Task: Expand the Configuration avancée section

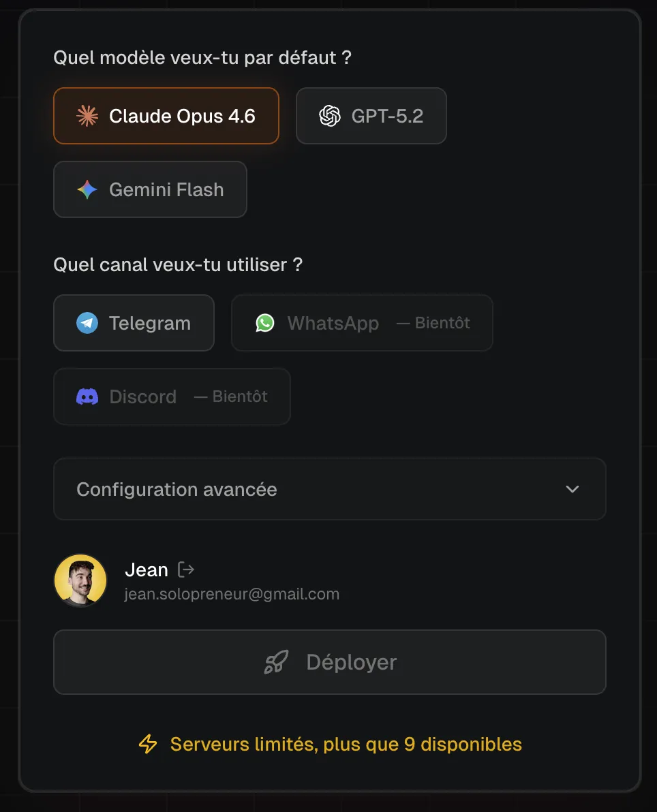Action: [x=330, y=489]
